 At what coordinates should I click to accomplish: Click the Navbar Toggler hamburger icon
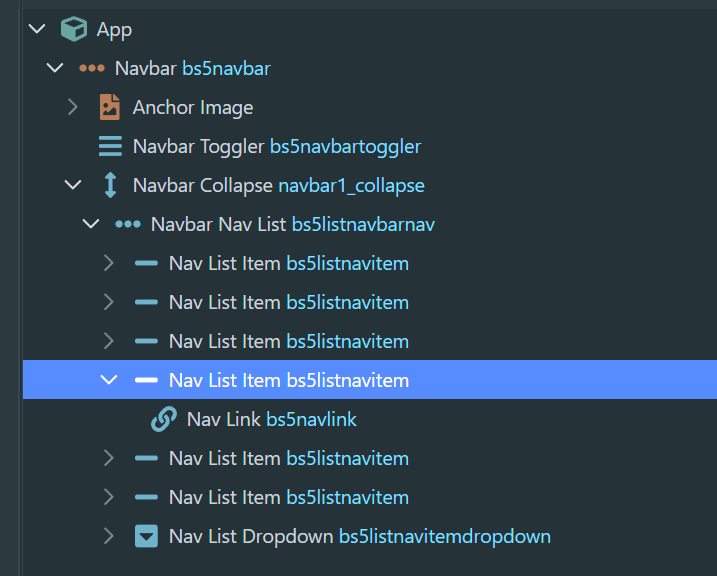click(x=110, y=146)
